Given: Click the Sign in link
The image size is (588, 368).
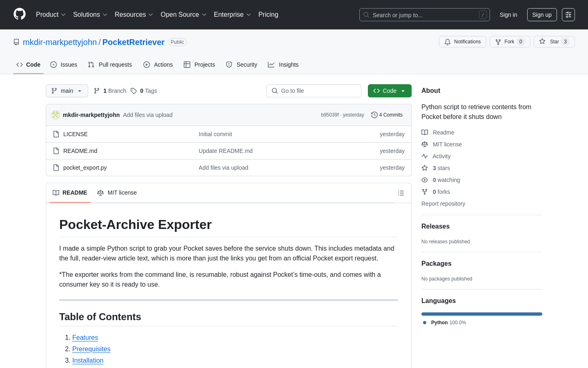Looking at the screenshot, I should (508, 15).
